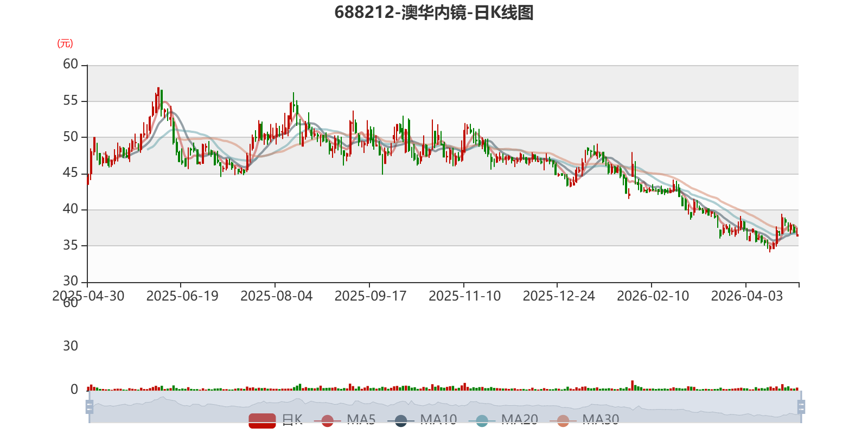Image resolution: width=868 pixels, height=434 pixels.
Task: Click the x-axis date label 2025-06-19
Action: [x=182, y=296]
